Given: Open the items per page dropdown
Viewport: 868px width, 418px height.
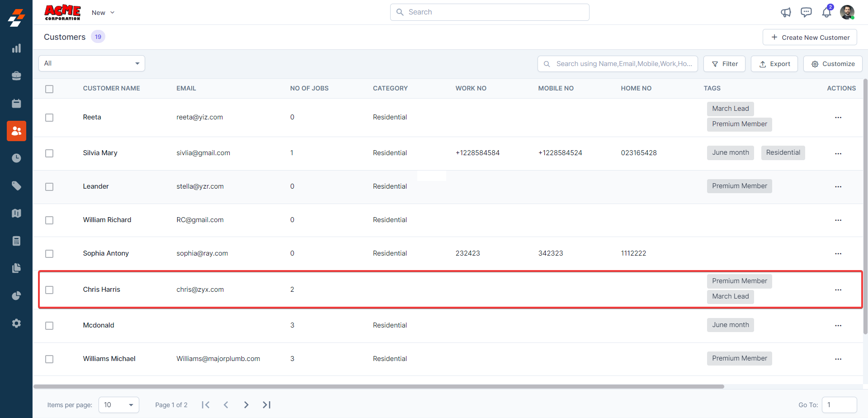Looking at the screenshot, I should pos(118,405).
